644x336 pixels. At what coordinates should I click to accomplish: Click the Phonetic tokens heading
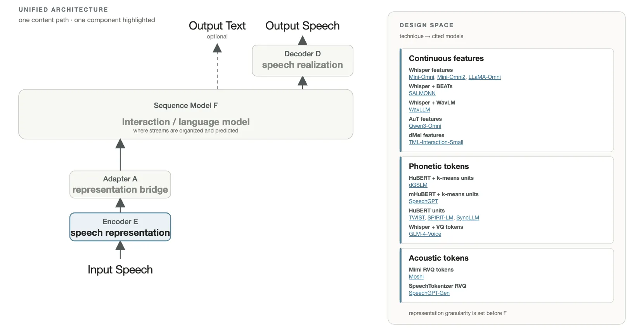coord(439,166)
